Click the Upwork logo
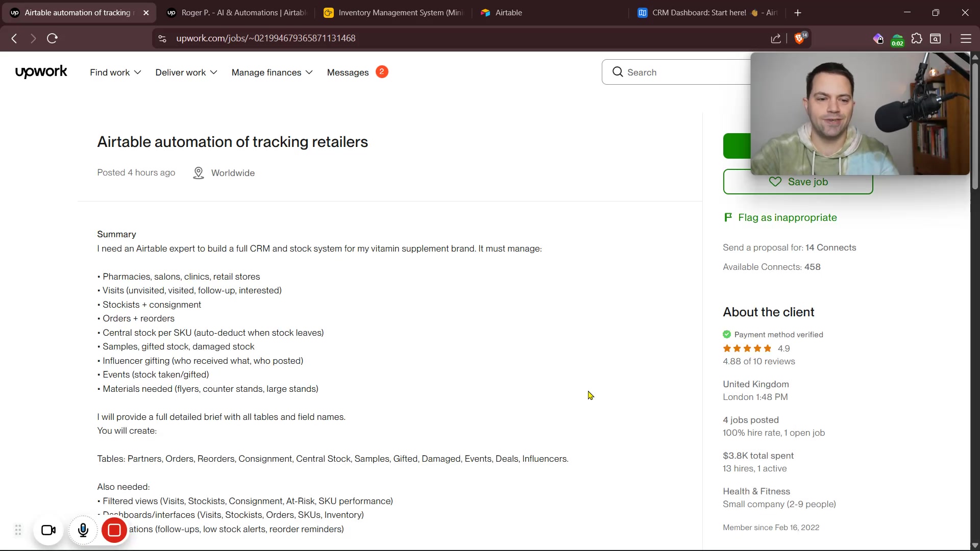This screenshot has width=980, height=551. [41, 72]
